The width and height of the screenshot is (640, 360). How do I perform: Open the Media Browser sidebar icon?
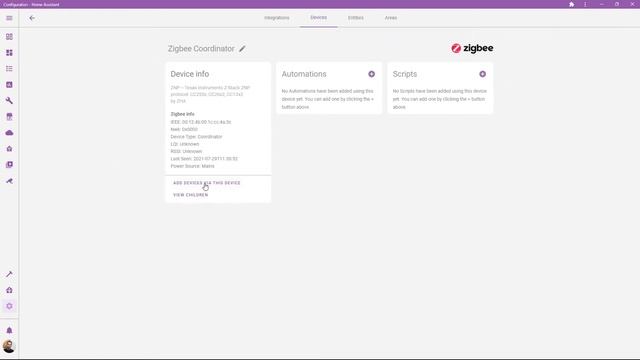click(x=9, y=164)
